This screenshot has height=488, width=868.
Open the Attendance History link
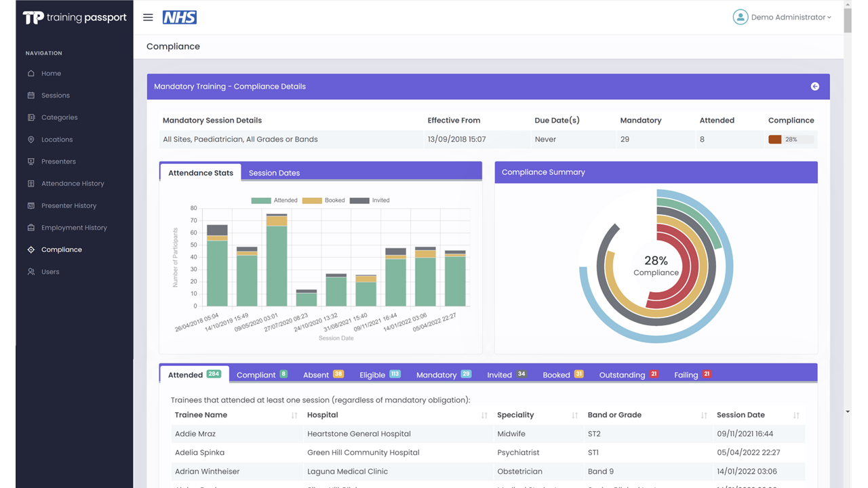click(x=73, y=184)
